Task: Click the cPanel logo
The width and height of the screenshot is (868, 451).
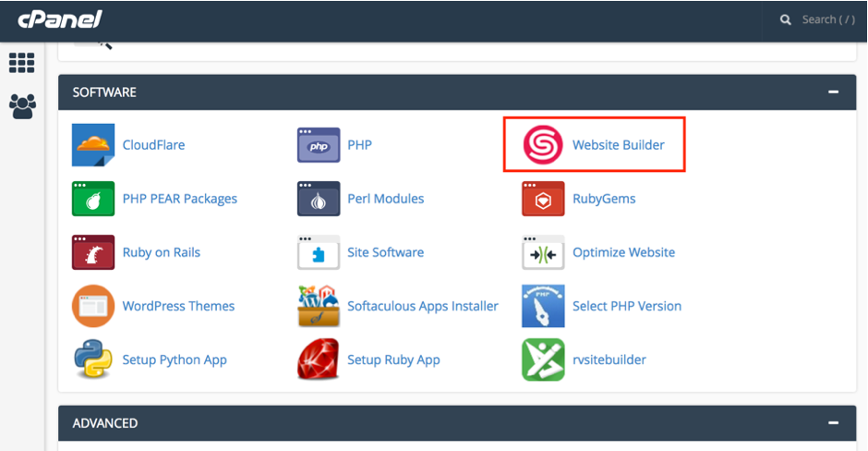Action: click(59, 19)
